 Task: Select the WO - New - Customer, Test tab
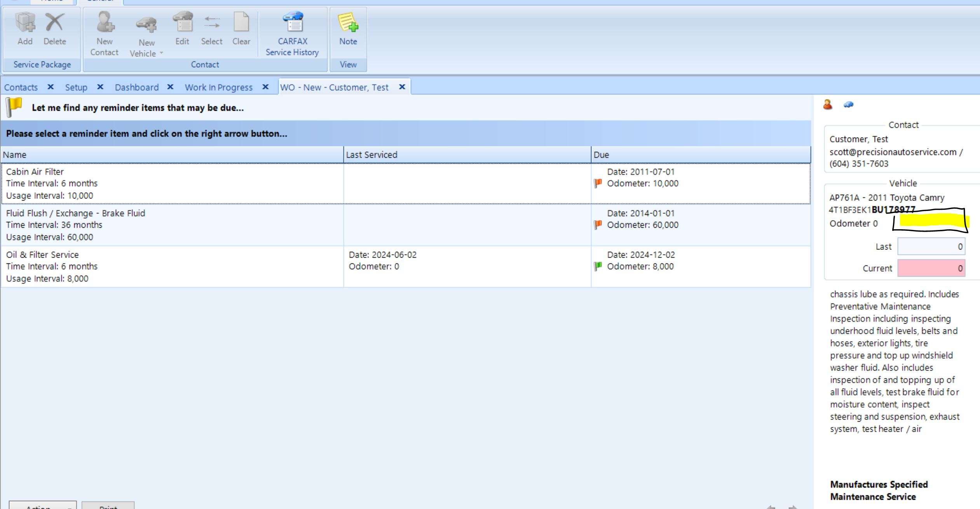[334, 87]
